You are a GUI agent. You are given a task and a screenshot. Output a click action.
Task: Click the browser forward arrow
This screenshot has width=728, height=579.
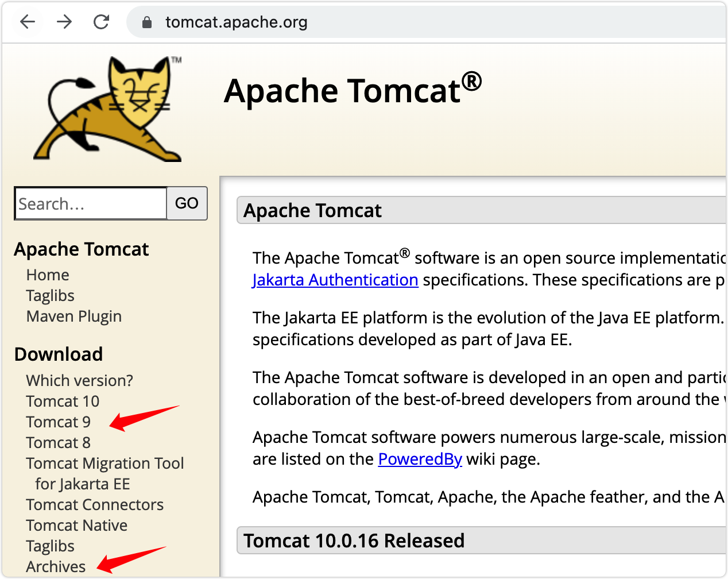point(64,22)
